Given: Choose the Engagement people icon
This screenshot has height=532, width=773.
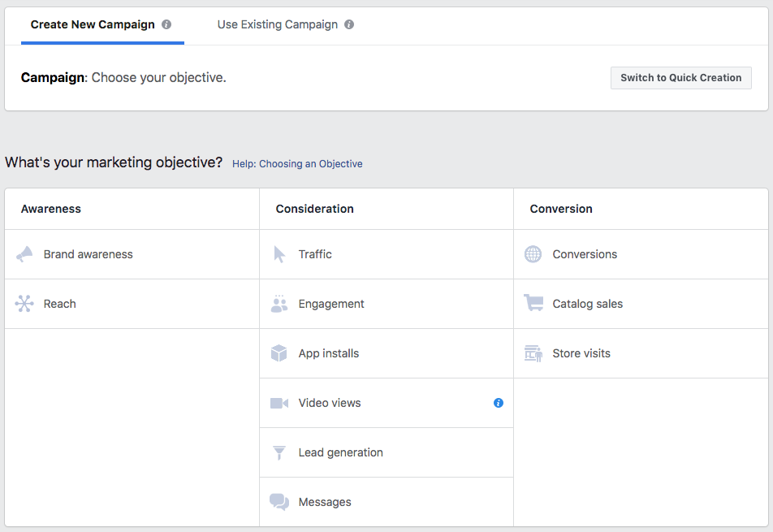Looking at the screenshot, I should click(279, 304).
